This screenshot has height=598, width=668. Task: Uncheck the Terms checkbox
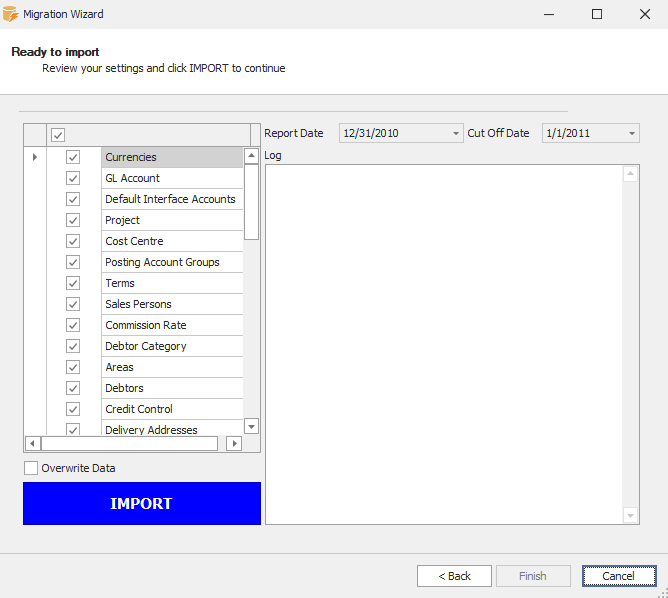pyautogui.click(x=73, y=283)
